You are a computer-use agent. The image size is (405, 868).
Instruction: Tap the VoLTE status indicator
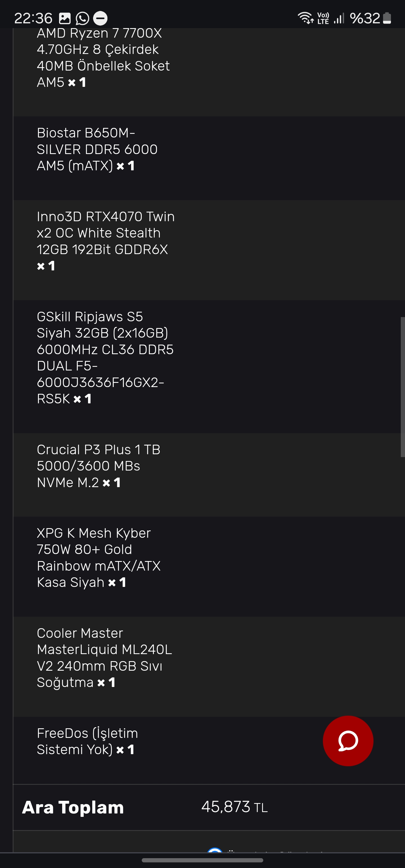tap(323, 18)
